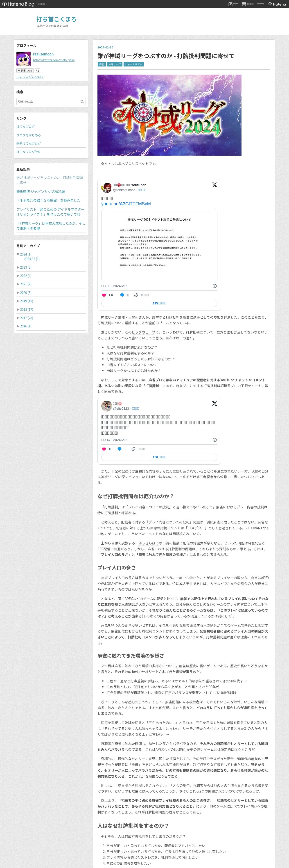This screenshot has height=868, width=289.
Task: Click the copy-link chain icon on elis0323 tweet
Action: (x=133, y=449)
